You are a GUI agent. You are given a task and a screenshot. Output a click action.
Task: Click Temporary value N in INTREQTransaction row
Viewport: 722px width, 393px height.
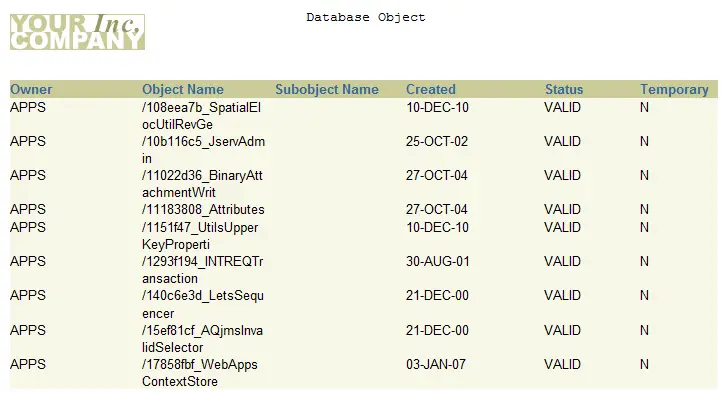(644, 262)
